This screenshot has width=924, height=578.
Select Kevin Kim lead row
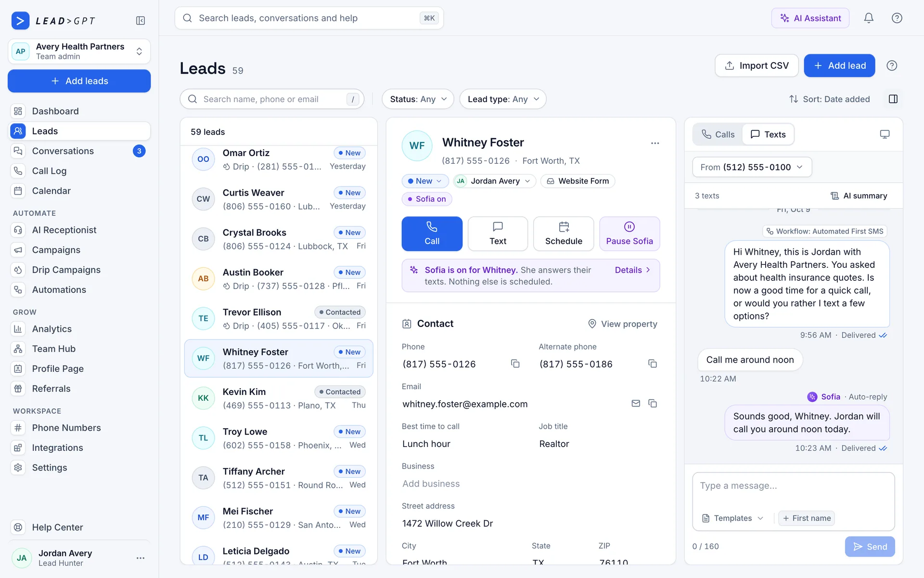[x=279, y=398]
